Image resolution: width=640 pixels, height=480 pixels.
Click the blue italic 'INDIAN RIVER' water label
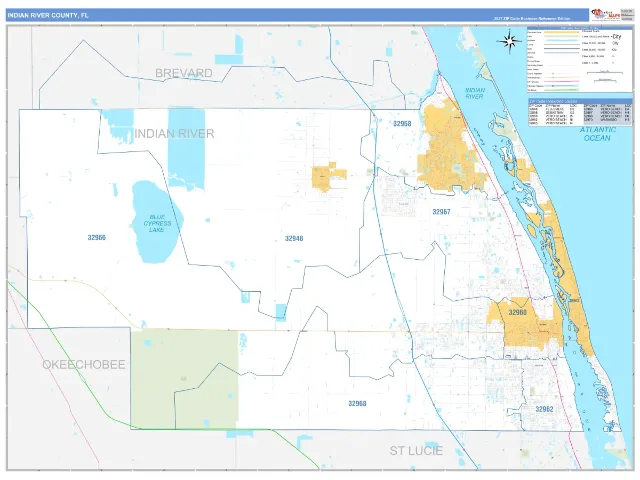[475, 93]
